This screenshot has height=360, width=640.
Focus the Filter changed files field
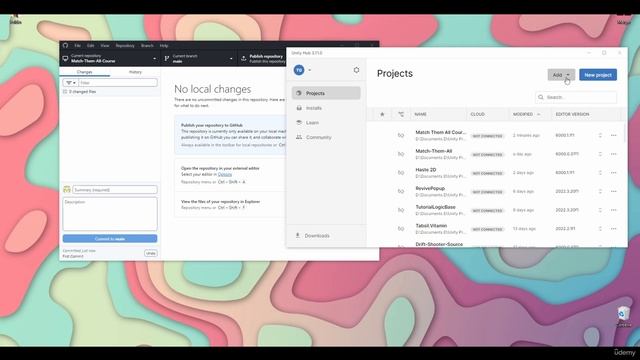pos(118,83)
